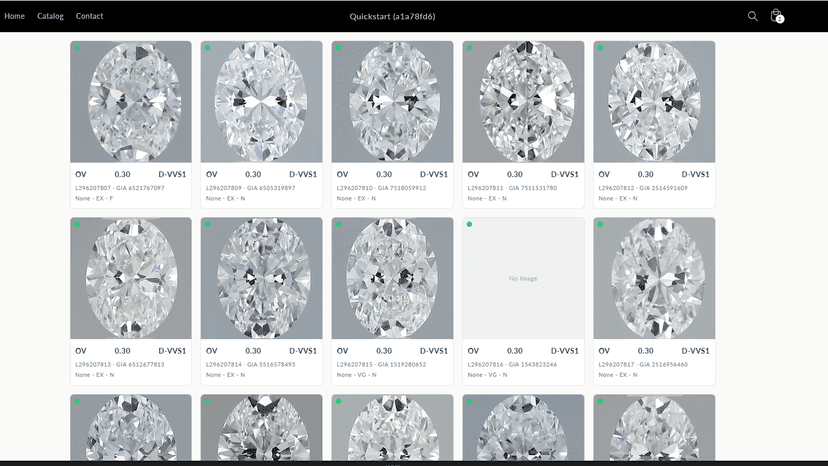The height and width of the screenshot is (466, 828).
Task: Open the L296207815 diamond thumbnail
Action: pos(392,278)
